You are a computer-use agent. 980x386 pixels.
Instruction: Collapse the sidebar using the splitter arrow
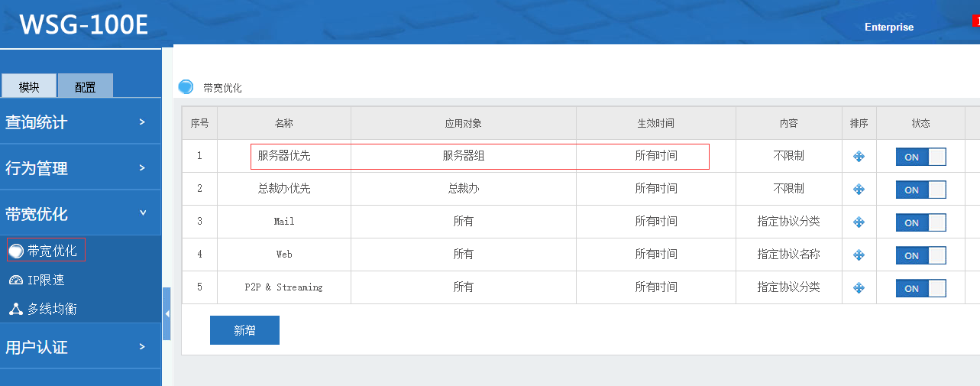(x=167, y=313)
